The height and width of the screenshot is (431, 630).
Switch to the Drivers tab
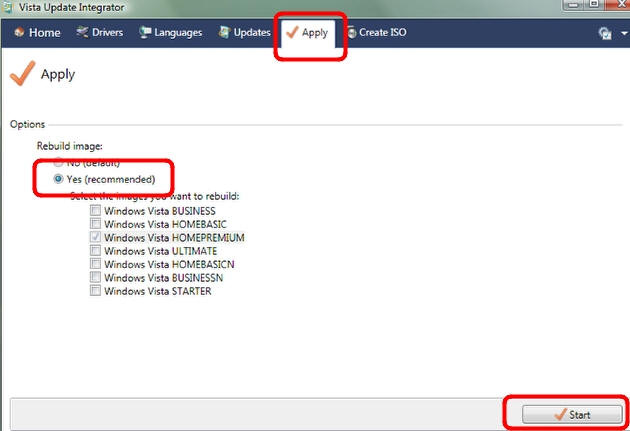(99, 33)
